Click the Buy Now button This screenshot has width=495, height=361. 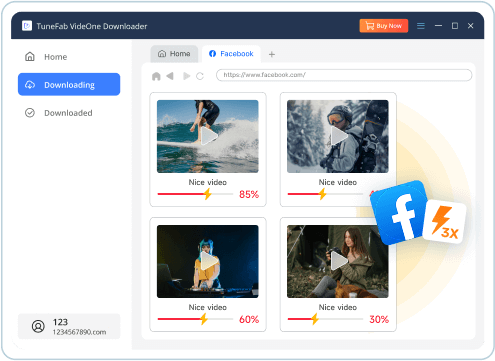pyautogui.click(x=384, y=26)
